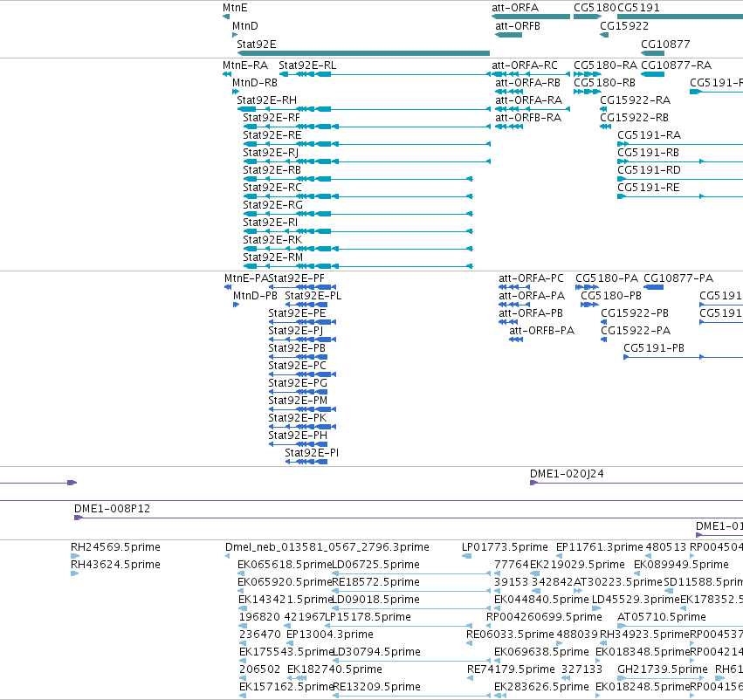Click EST LP01773.5prime label
Screen dimensions: 743x700
(505, 547)
